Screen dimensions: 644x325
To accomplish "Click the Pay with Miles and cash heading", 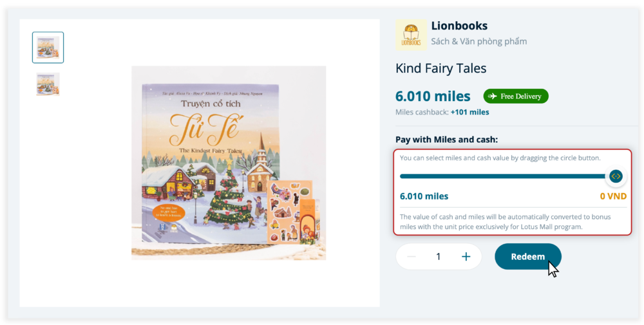I will point(446,140).
